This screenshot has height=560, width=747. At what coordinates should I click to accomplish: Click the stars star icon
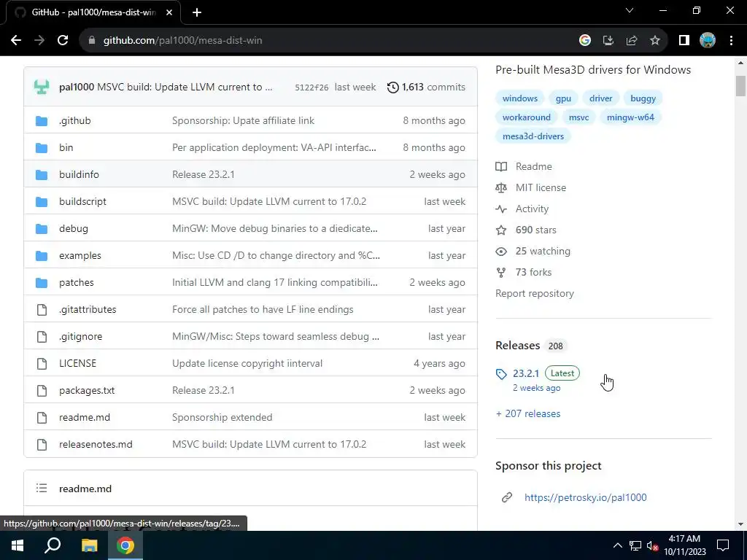tap(500, 230)
